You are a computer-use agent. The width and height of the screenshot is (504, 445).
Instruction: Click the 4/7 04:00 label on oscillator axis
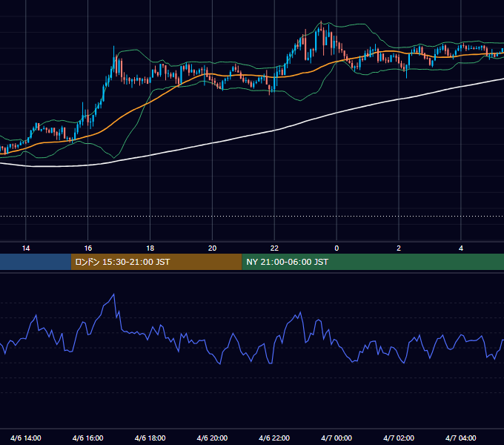tap(461, 438)
